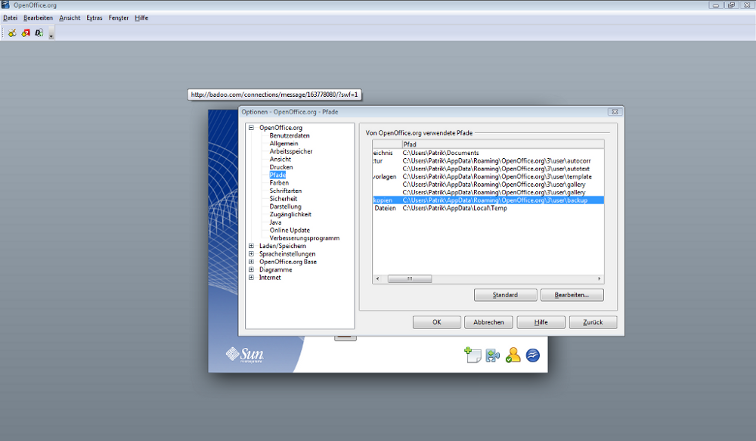The height and width of the screenshot is (441, 756).
Task: Click the Abbrechen button
Action: [x=488, y=322]
